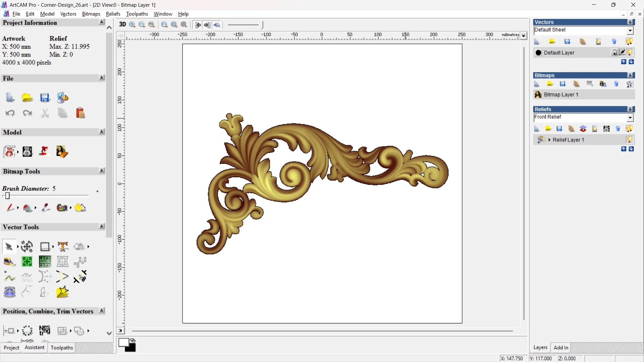Click the Add In button

click(561, 348)
